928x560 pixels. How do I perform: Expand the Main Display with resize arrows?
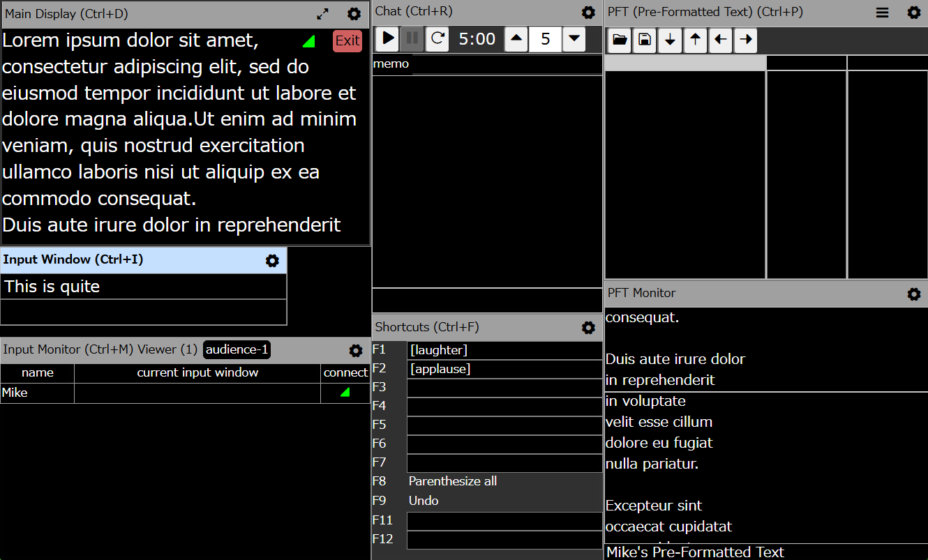(322, 13)
